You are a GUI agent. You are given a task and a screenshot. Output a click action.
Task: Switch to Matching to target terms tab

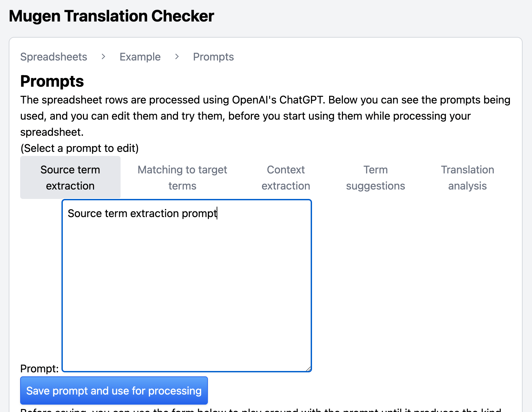tap(182, 177)
